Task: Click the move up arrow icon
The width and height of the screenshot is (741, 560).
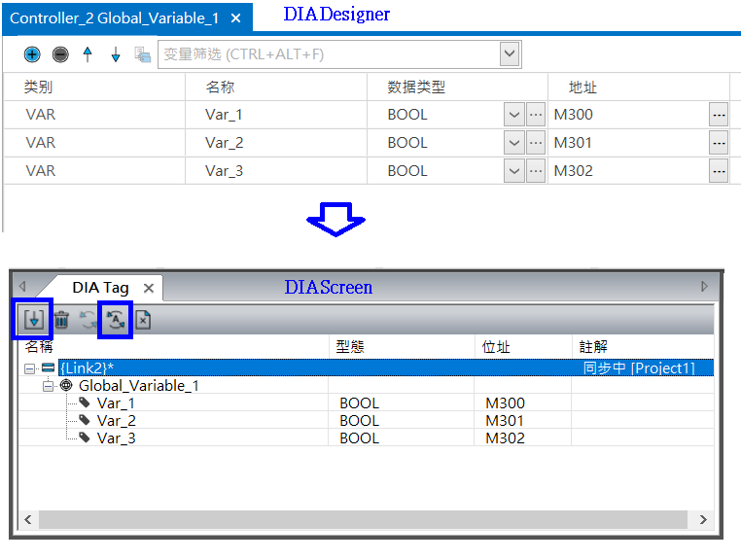Action: pyautogui.click(x=88, y=54)
